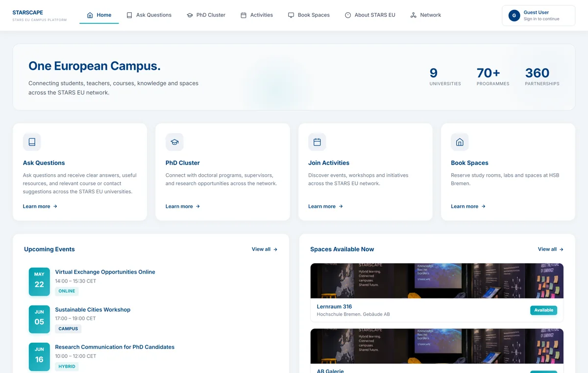
Task: Click the monitor icon beside Book Spaces nav
Action: (x=291, y=15)
